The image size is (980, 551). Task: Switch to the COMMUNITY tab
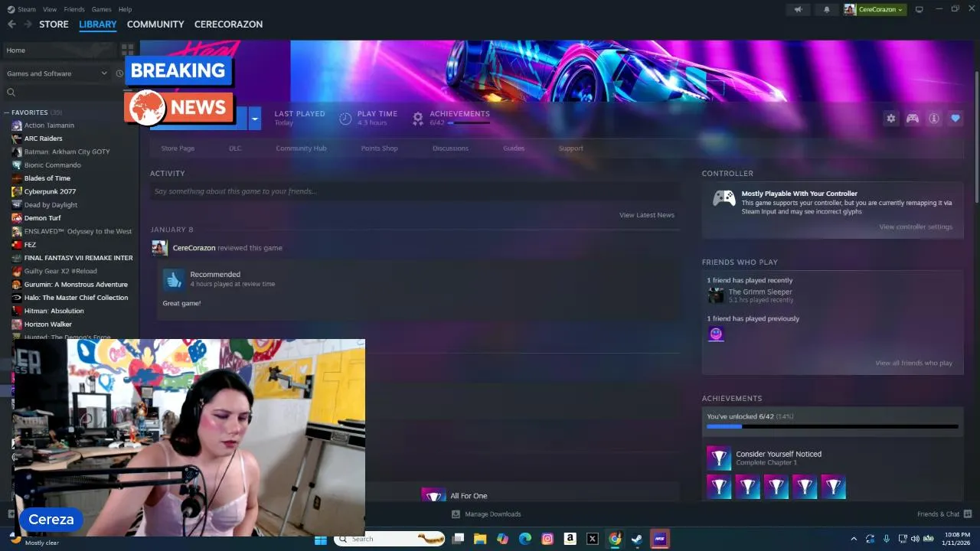click(155, 24)
